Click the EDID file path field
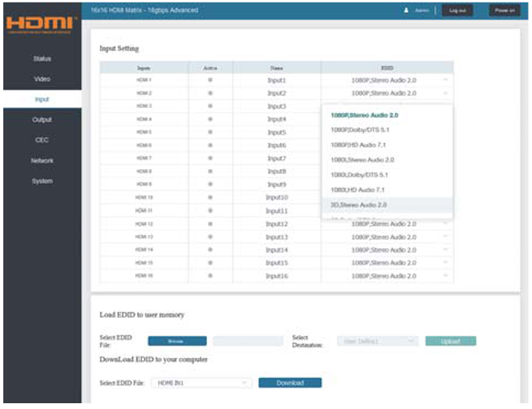 248,341
